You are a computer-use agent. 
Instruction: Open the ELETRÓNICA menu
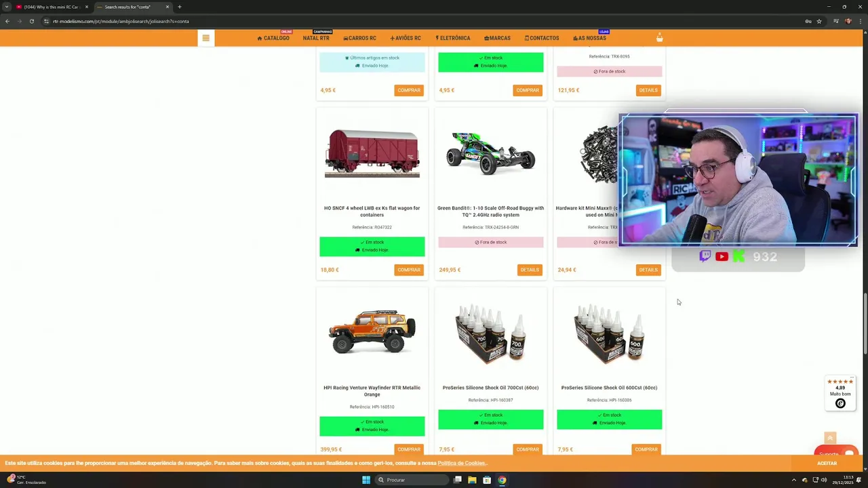point(452,38)
